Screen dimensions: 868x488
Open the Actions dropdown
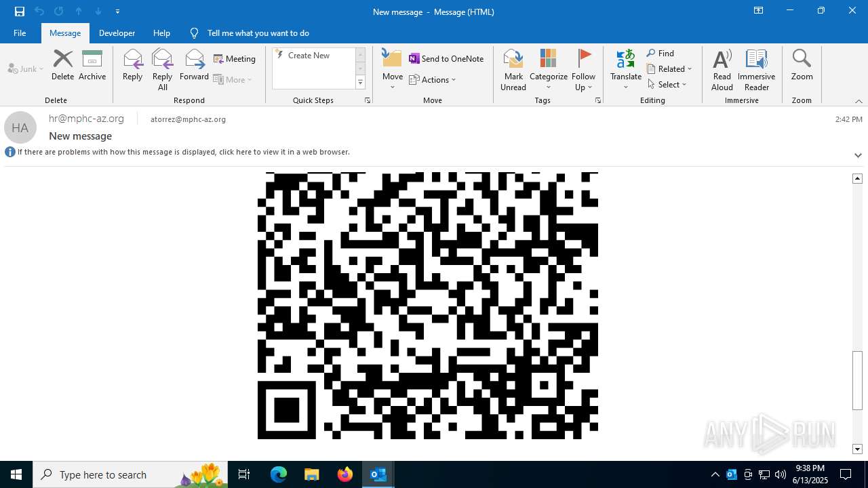[433, 79]
